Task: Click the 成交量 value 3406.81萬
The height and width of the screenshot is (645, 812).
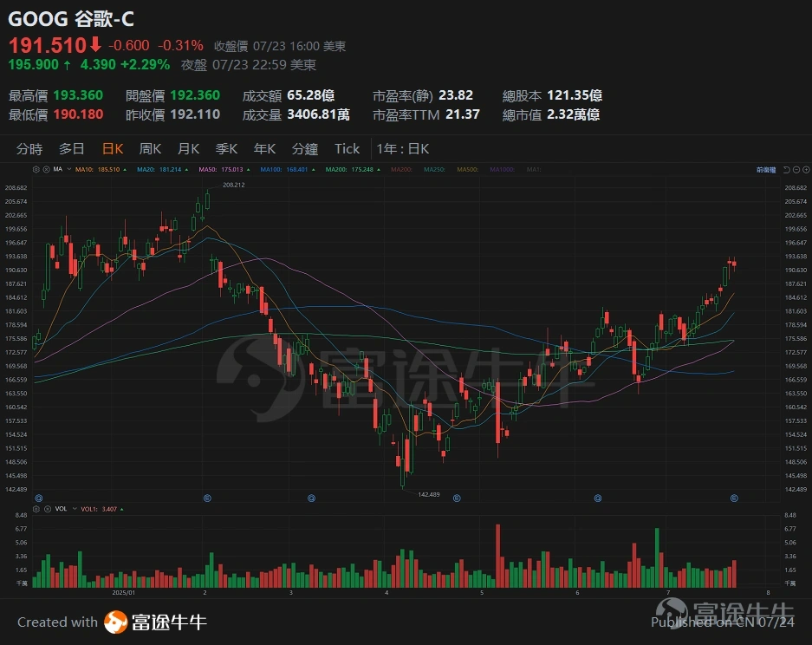Action: coord(319,114)
